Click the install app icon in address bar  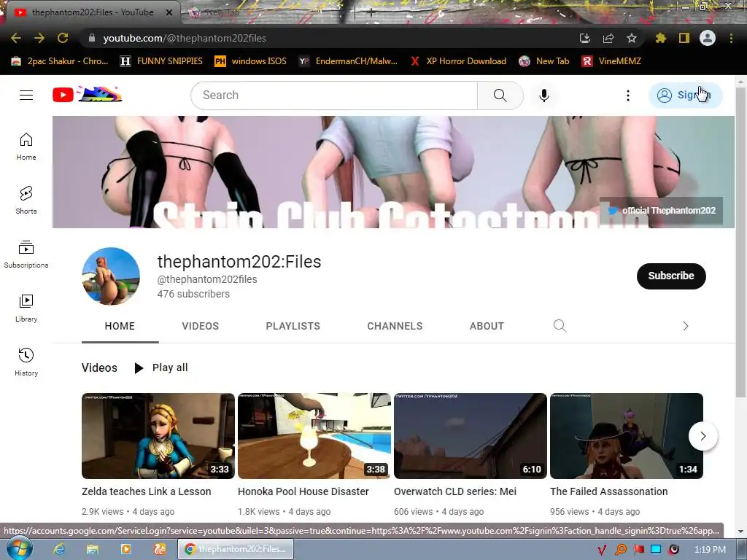[x=585, y=38]
